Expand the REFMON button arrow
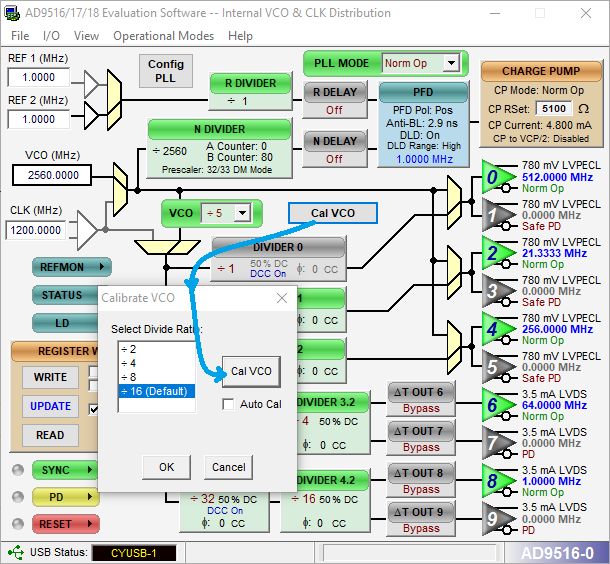Viewport: 610px width, 564px height. click(102, 267)
